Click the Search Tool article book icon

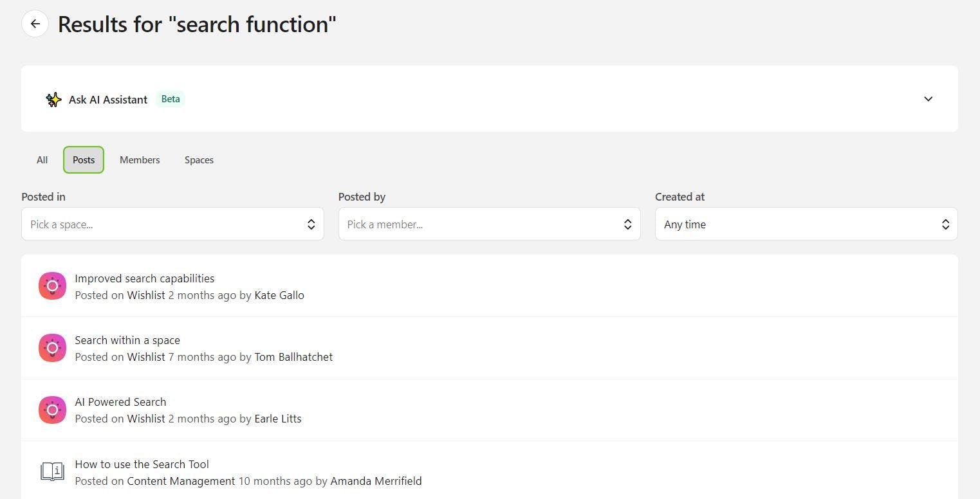pyautogui.click(x=52, y=471)
